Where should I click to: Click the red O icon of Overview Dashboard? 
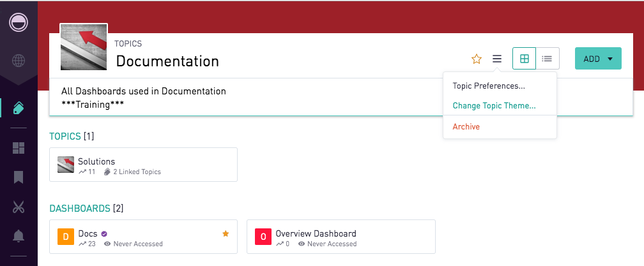coord(263,237)
